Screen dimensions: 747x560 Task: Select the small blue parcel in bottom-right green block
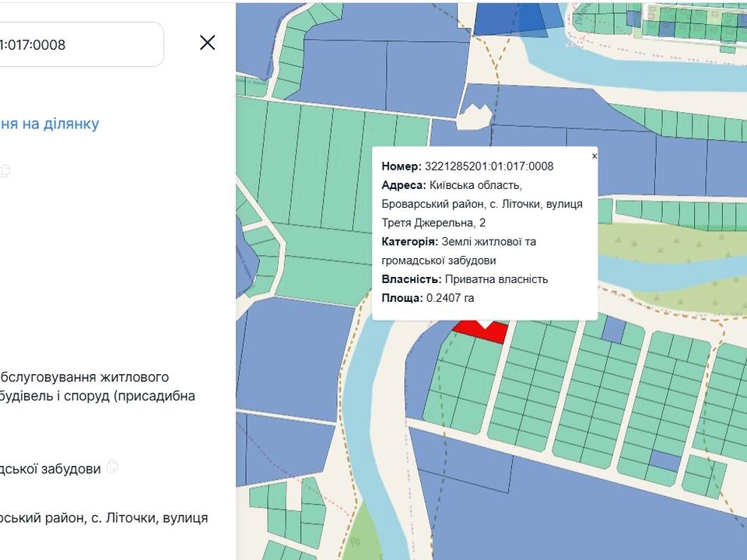pos(665,460)
